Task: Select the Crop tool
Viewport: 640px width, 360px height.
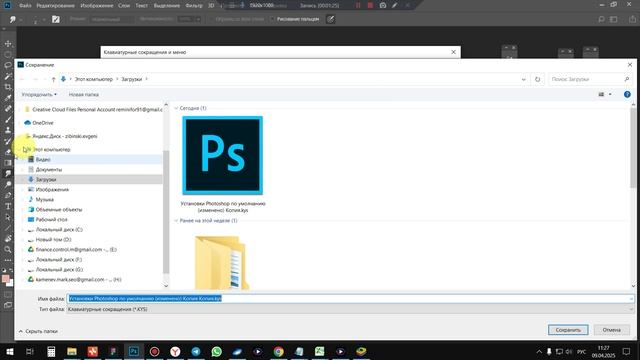Action: pyautogui.click(x=8, y=87)
